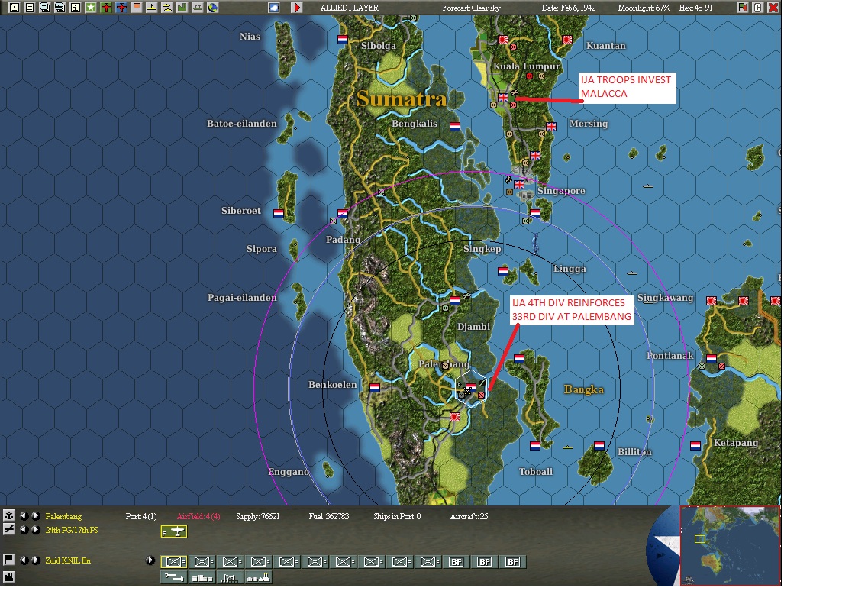Open the second aircraft info window icon
Screen dimensions: 868x591
tap(60, 7)
